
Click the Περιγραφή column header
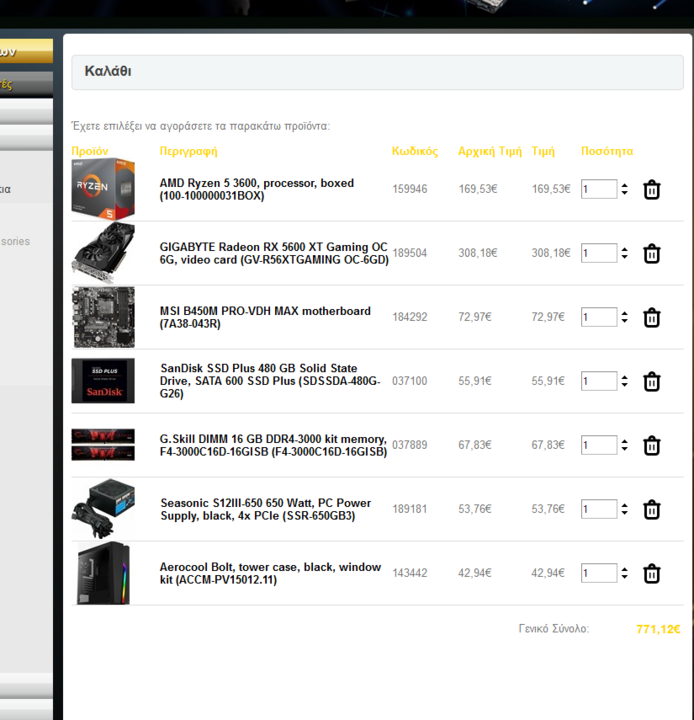click(x=188, y=152)
